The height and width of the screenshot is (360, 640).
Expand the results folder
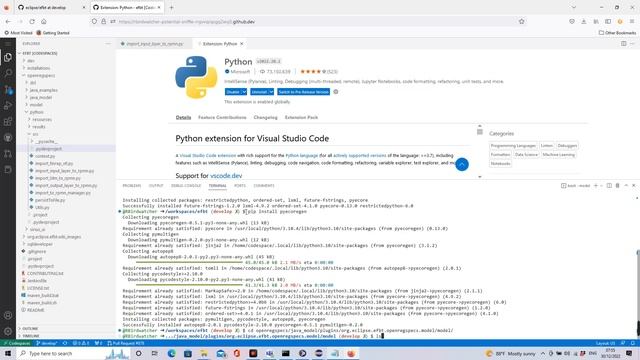pyautogui.click(x=39, y=127)
